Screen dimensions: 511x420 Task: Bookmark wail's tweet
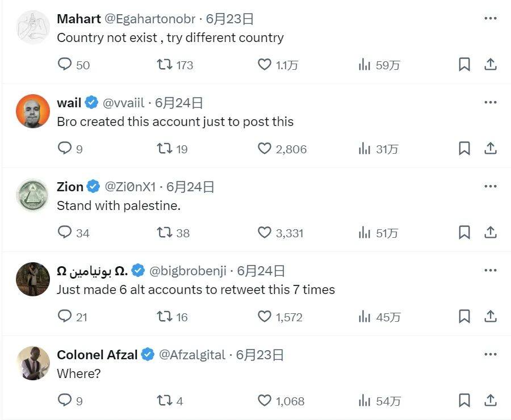pyautogui.click(x=464, y=149)
